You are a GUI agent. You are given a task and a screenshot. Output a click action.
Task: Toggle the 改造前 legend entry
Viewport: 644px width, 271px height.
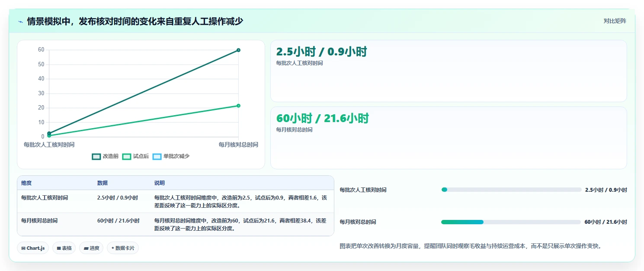click(105, 156)
